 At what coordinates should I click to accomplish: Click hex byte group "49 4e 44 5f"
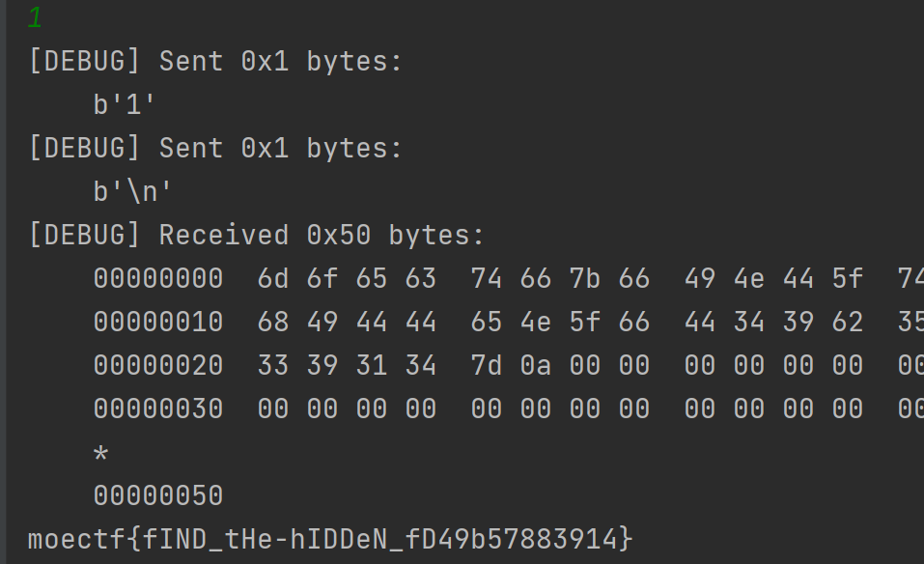tap(773, 278)
